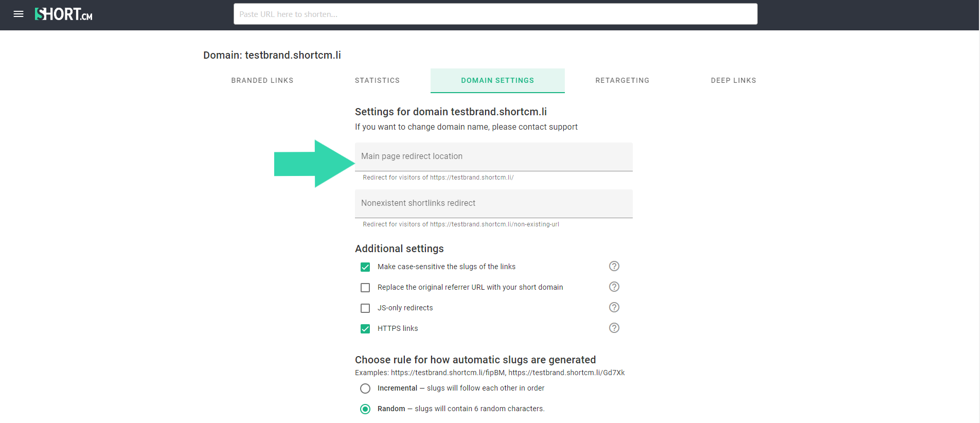Click the 'Choose rule for how automatic slugs' heading
The image size is (980, 423).
475,360
